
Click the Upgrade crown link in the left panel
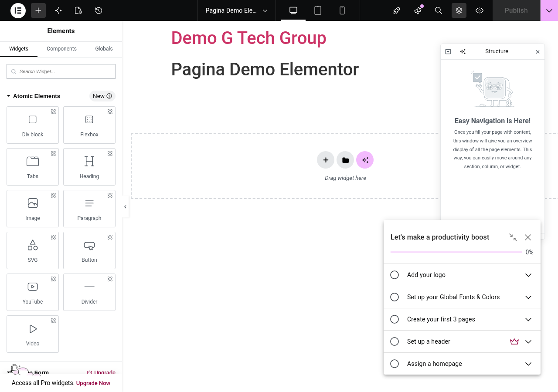click(101, 372)
